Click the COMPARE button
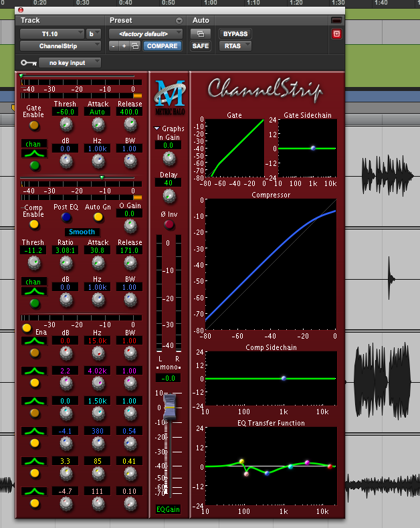The height and width of the screenshot is (528, 420). (163, 46)
